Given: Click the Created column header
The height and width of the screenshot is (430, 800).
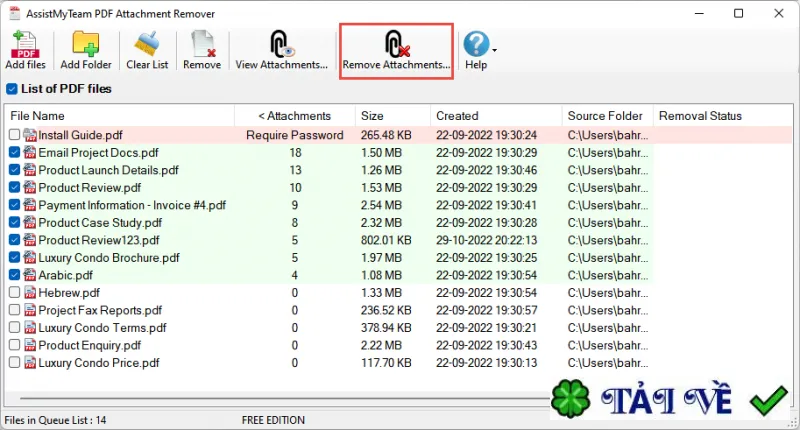Looking at the screenshot, I should coord(496,116).
